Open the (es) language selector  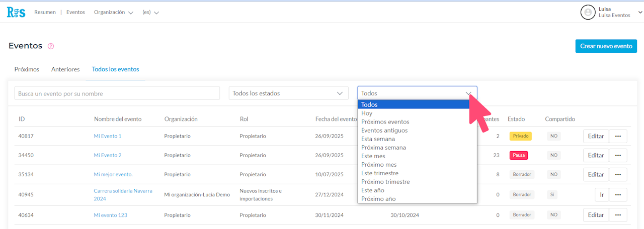[x=150, y=13]
